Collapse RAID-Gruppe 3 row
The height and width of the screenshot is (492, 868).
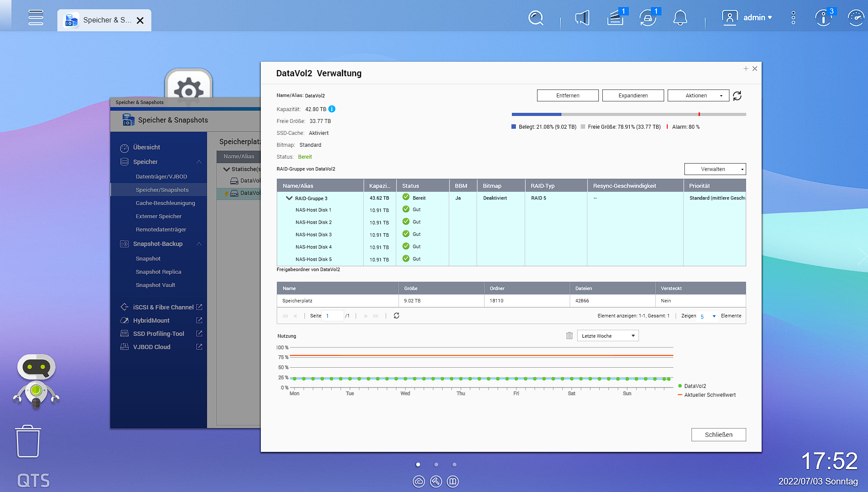click(289, 198)
